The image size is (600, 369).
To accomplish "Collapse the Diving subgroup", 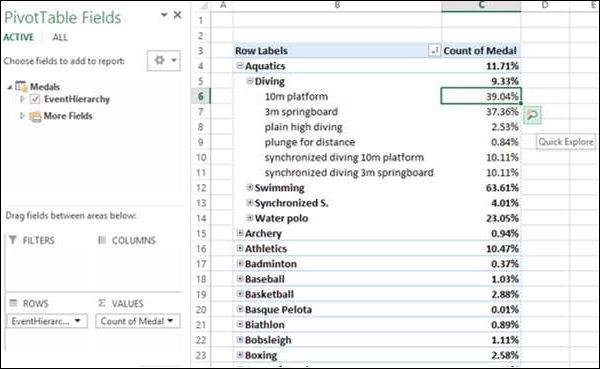I will (x=250, y=81).
